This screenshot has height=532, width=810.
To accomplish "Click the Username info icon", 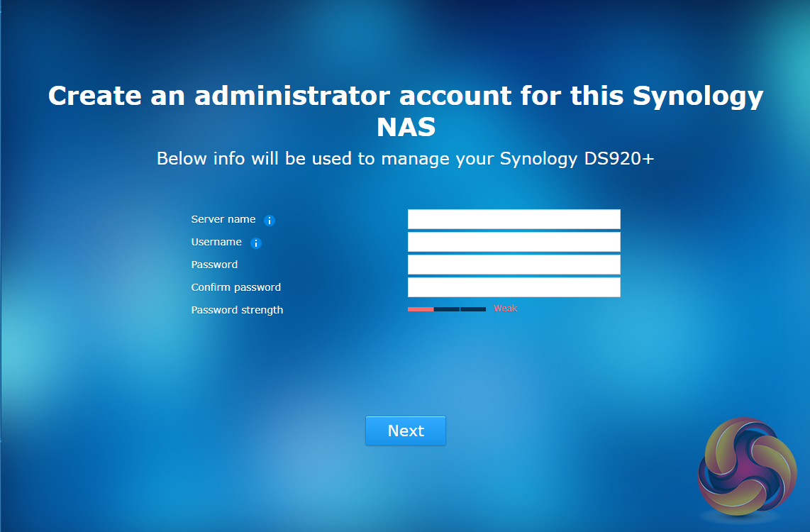I will [256, 243].
